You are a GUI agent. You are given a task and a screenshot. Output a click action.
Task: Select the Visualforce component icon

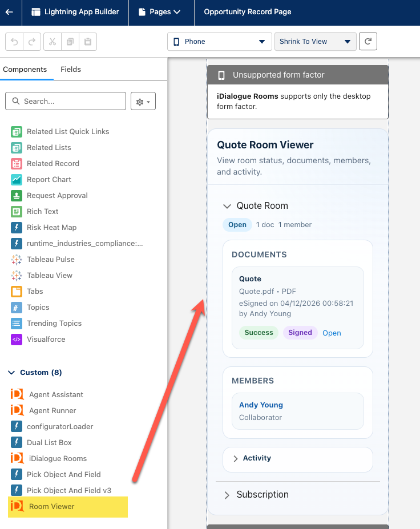(x=17, y=339)
